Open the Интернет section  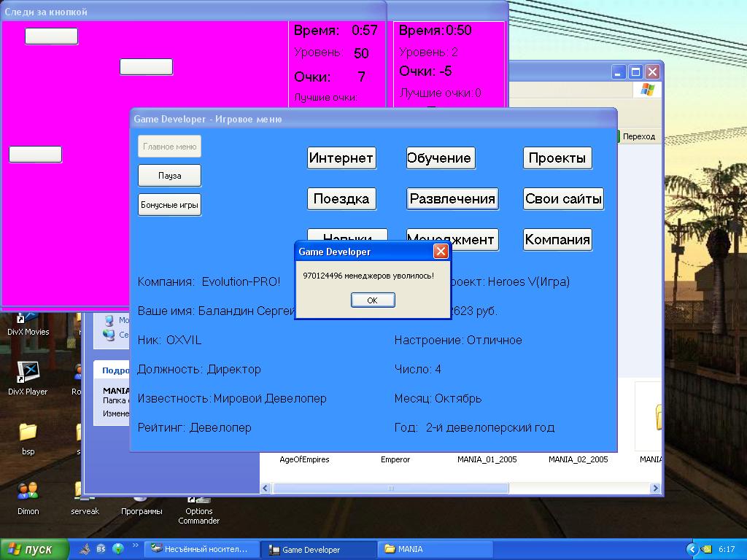[341, 158]
